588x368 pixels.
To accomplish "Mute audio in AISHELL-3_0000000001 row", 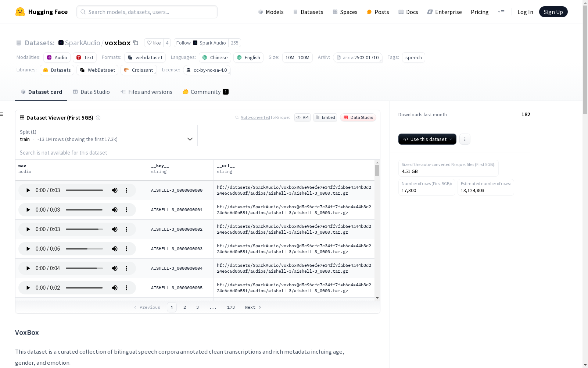I will pos(115,210).
